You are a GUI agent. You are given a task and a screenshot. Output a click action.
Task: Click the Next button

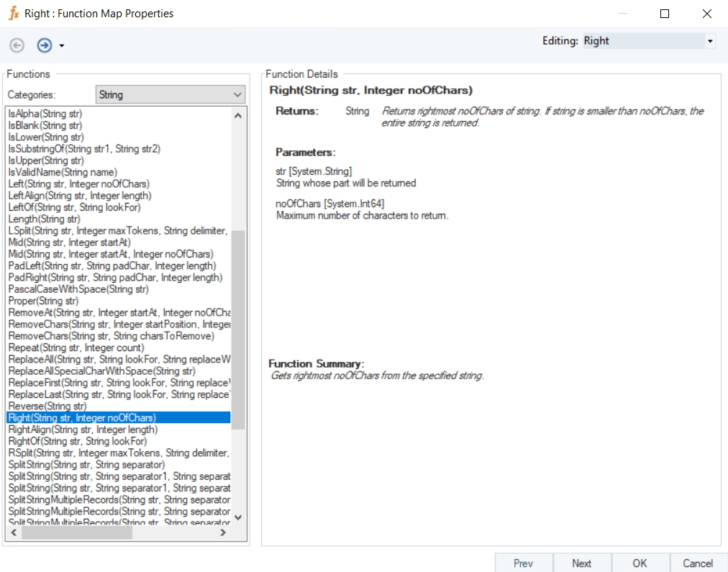[x=582, y=563]
